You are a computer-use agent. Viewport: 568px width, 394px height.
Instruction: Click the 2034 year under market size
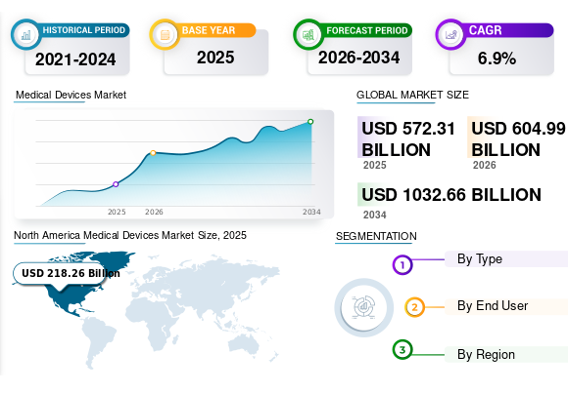(375, 215)
